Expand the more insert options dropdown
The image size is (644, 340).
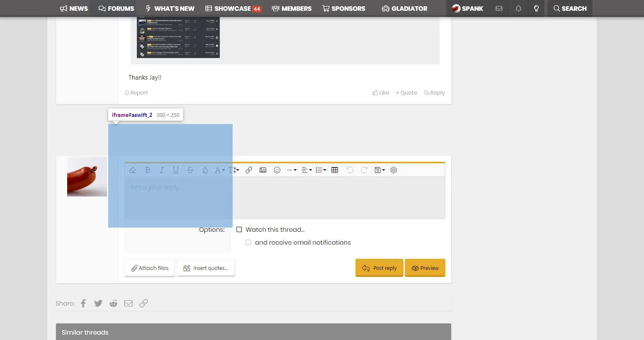292,170
